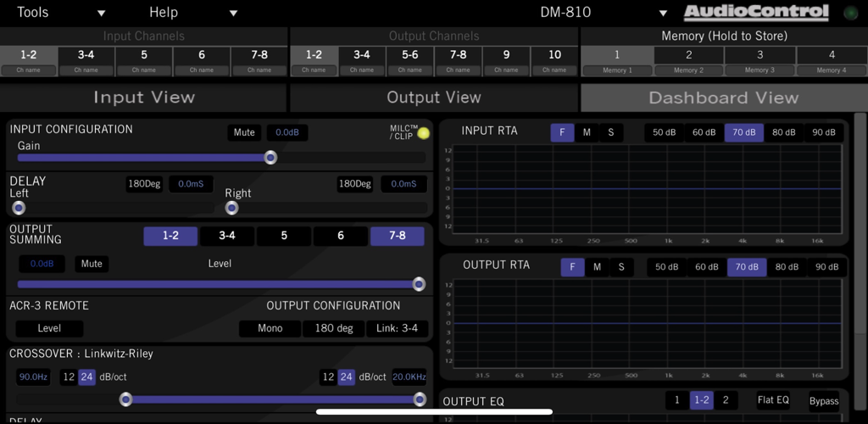Viewport: 868px width, 424px height.
Task: Select input channel 3-4
Action: coord(86,55)
